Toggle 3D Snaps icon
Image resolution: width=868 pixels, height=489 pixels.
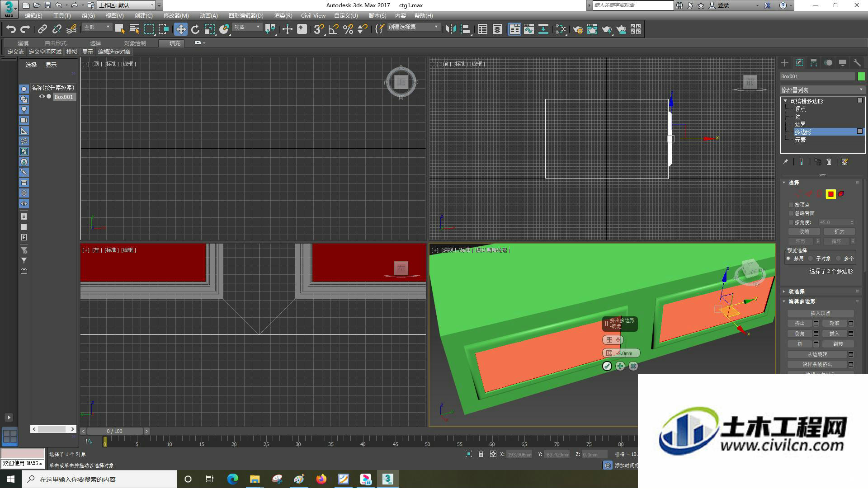click(319, 29)
